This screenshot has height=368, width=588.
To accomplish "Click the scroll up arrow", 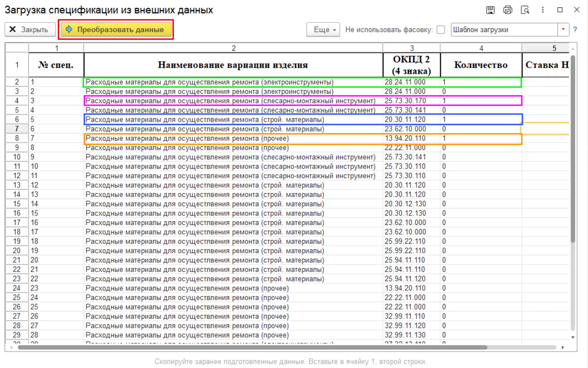I will point(573,49).
